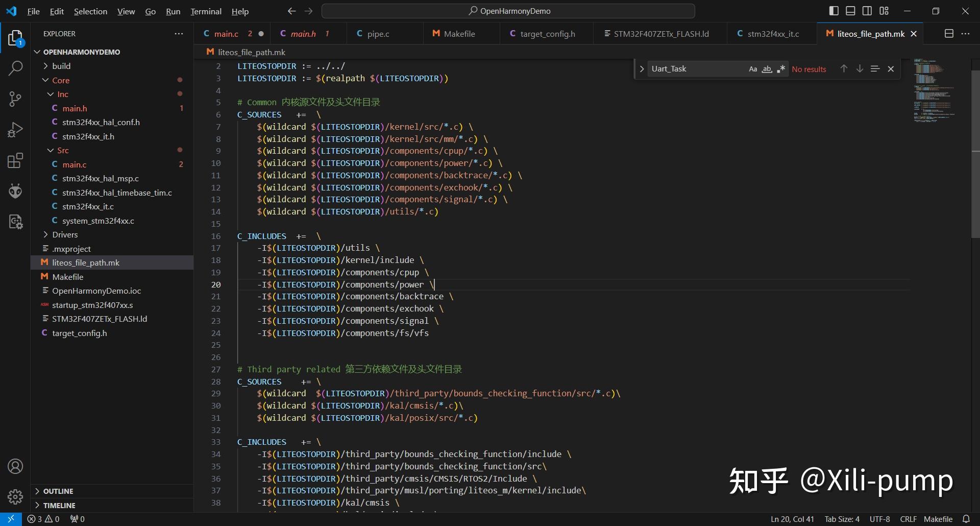Open the Extensions view
Viewport: 980px width, 526px height.
coord(15,160)
